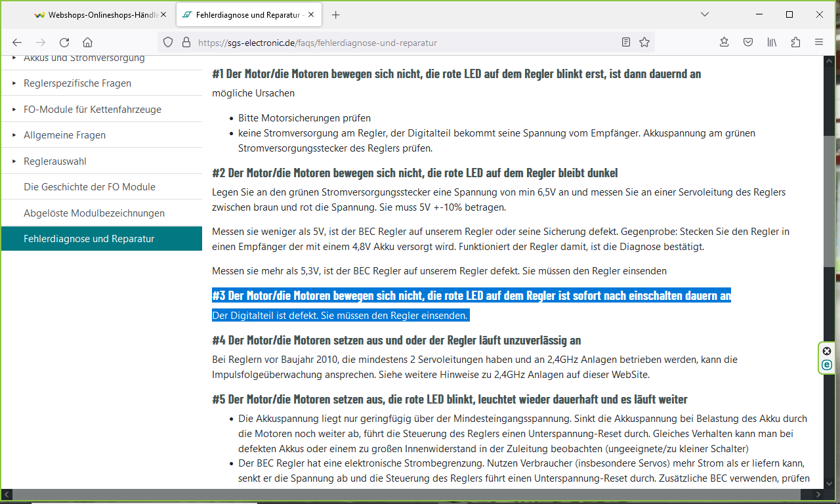Expand the Reglerauswahl section arrow

coord(14,161)
